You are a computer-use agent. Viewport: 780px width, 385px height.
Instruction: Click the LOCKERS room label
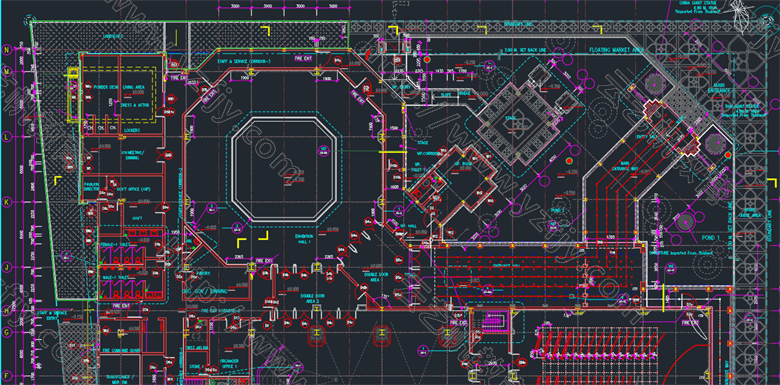coord(132,130)
